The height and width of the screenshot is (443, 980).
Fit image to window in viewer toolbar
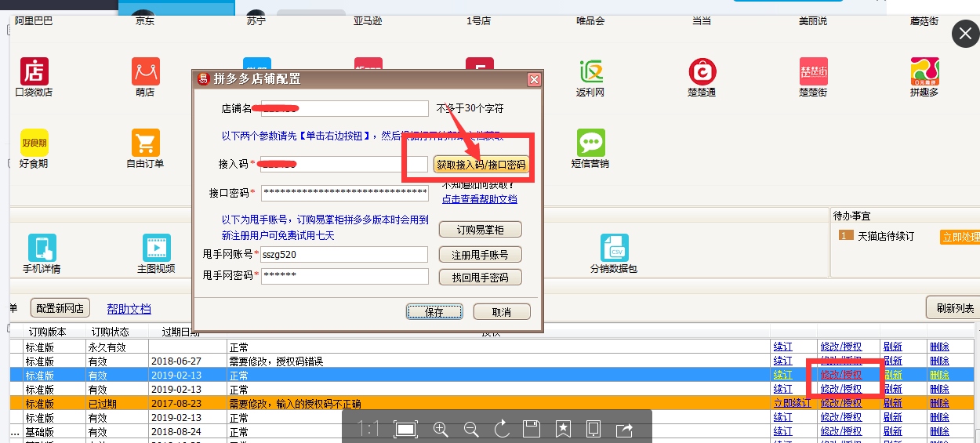click(x=405, y=429)
